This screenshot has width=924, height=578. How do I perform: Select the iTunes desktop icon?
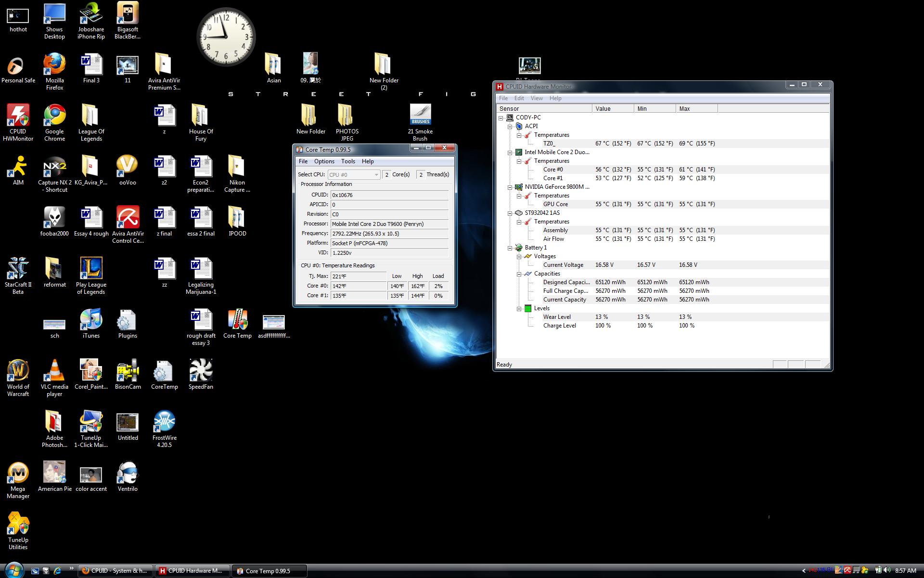point(91,323)
